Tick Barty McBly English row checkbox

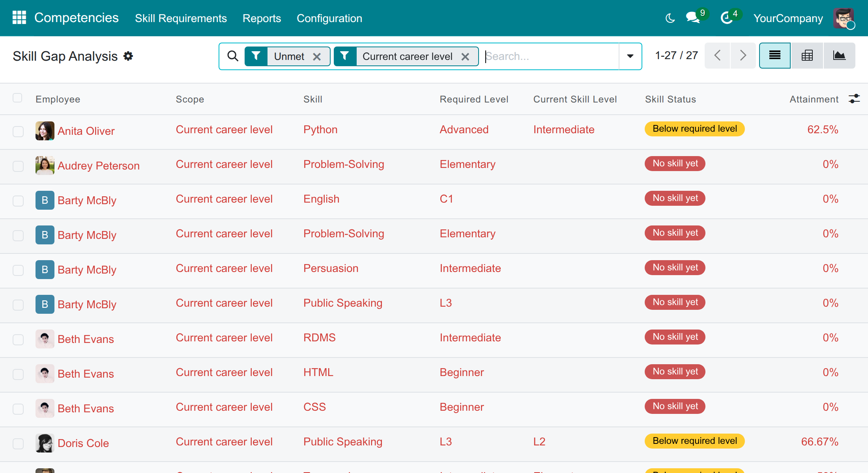tap(18, 201)
